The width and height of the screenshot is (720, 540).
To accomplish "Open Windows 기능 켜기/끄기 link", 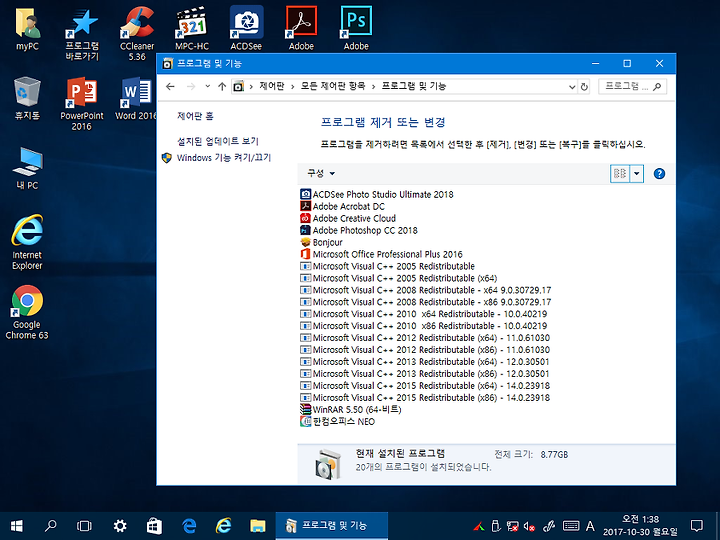I will pos(224,158).
